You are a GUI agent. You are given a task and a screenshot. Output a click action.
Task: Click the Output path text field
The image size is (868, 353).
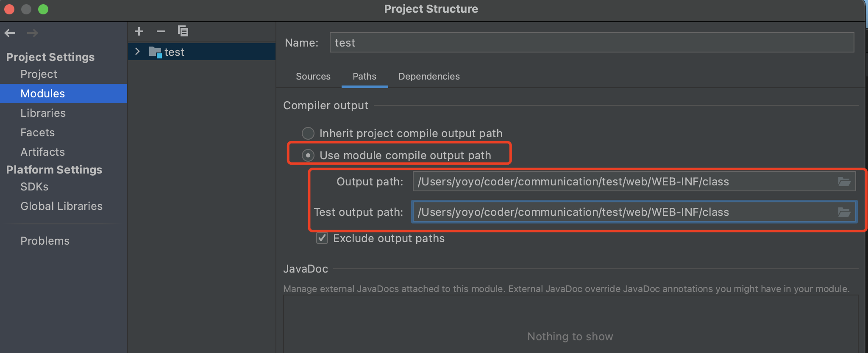[623, 182]
